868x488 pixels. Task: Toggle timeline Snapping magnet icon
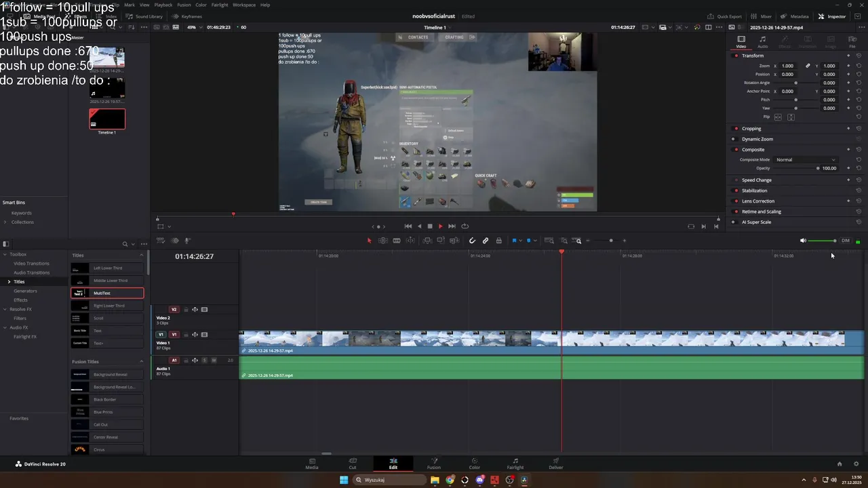coord(472,241)
